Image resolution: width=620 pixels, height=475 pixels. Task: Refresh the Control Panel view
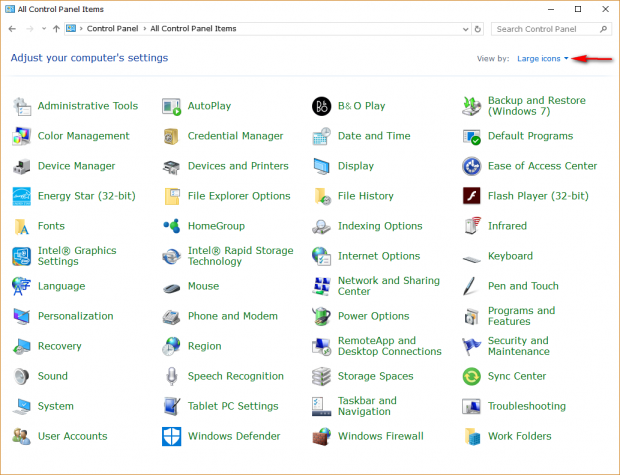click(x=478, y=29)
